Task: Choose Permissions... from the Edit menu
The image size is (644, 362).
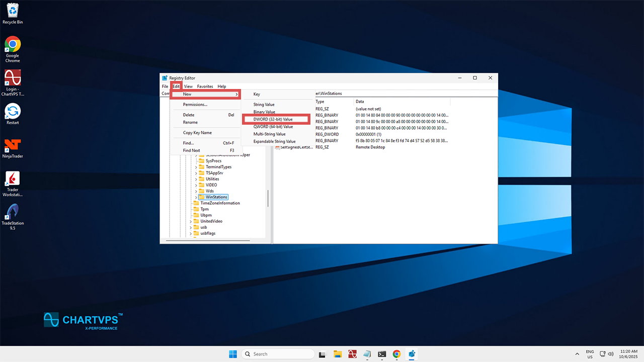Action: pyautogui.click(x=195, y=105)
